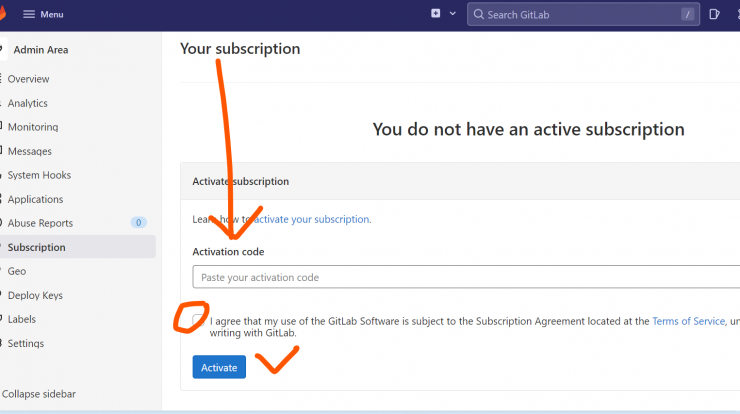
Task: Click the Activation code input field
Action: (x=466, y=277)
